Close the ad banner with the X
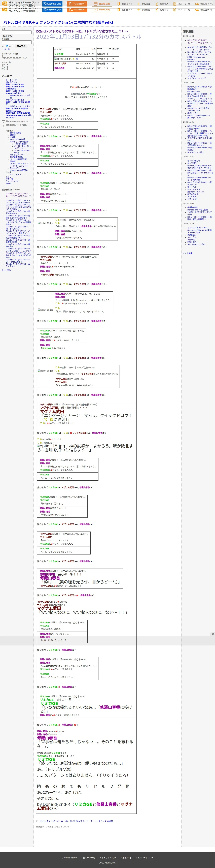 coord(212,634)
